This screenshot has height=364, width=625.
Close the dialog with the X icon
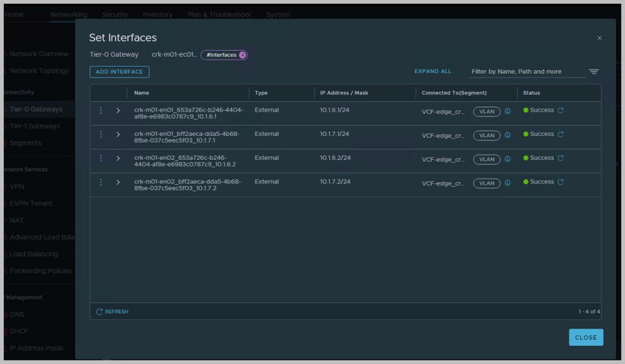tap(599, 38)
